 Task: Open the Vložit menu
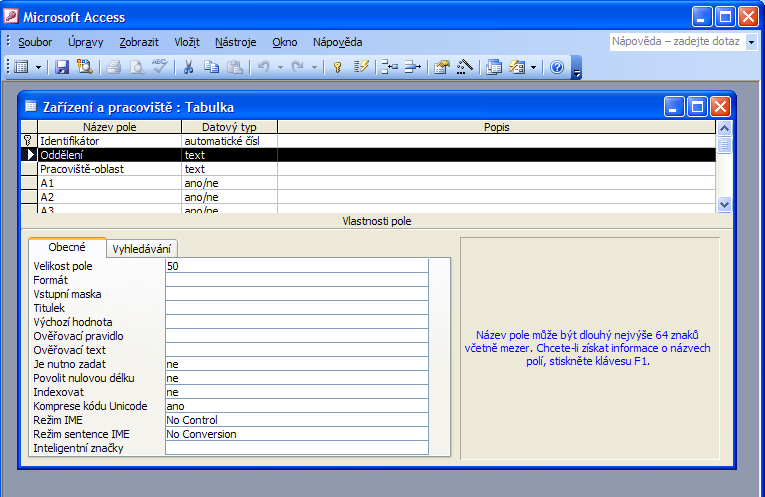point(187,42)
